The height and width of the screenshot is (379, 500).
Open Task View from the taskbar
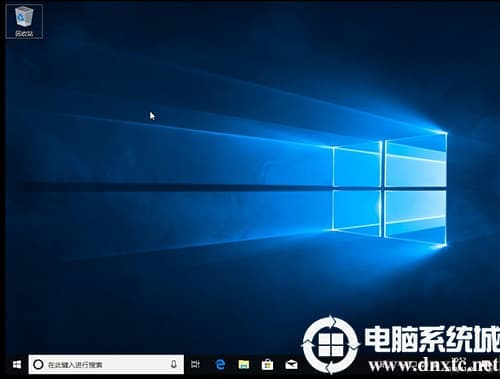pos(195,364)
